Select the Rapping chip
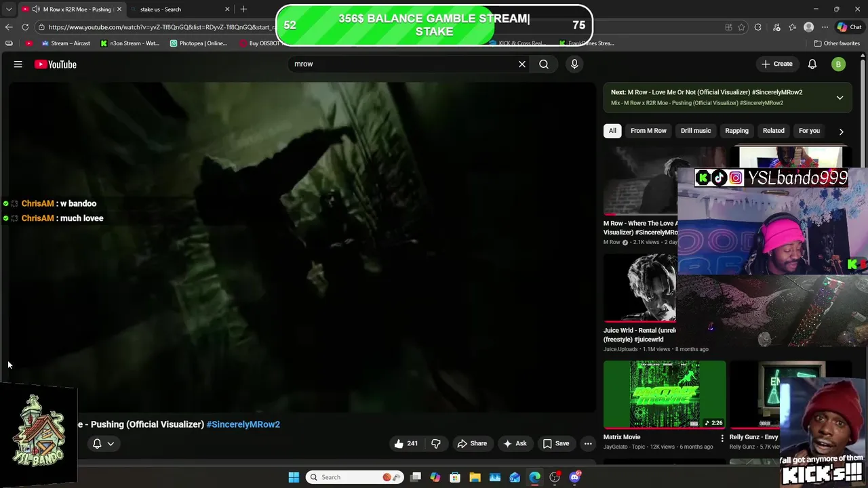This screenshot has width=868, height=488. (736, 131)
